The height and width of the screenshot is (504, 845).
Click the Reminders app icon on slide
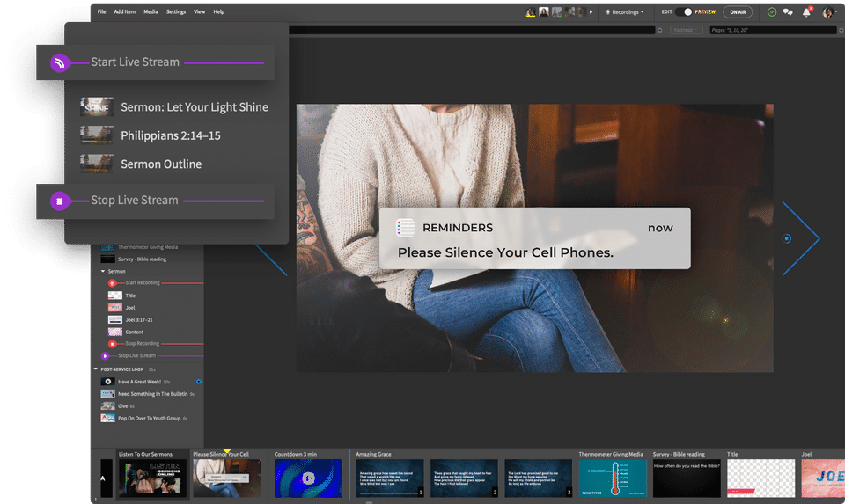point(405,228)
